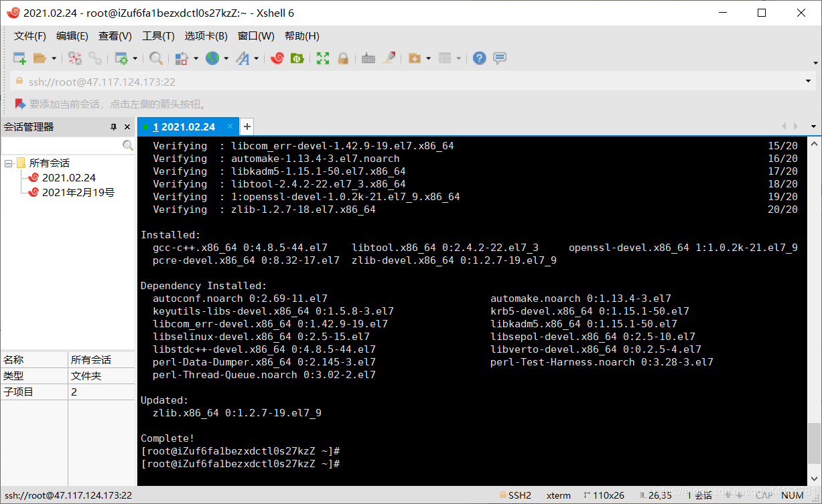Screen dimensions: 822x504
Task: Click the xterm status bar entry
Action: click(x=559, y=495)
